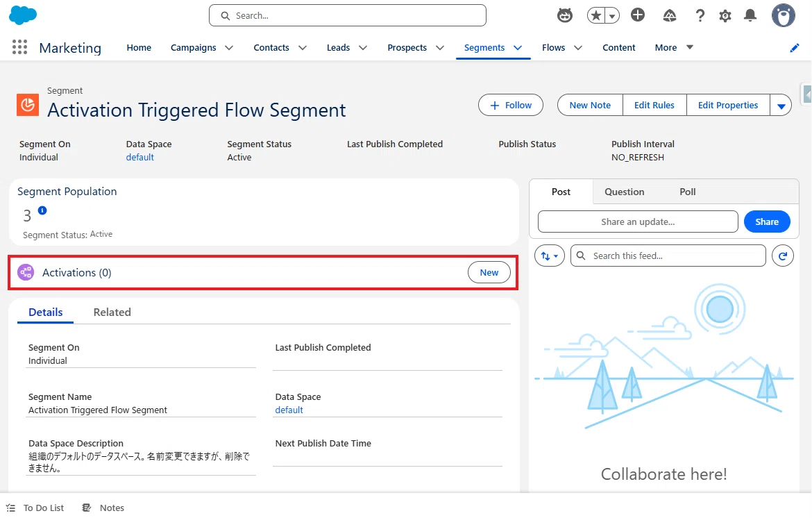Open the Notifications bell
Screen dimensions: 812x518
(x=750, y=15)
